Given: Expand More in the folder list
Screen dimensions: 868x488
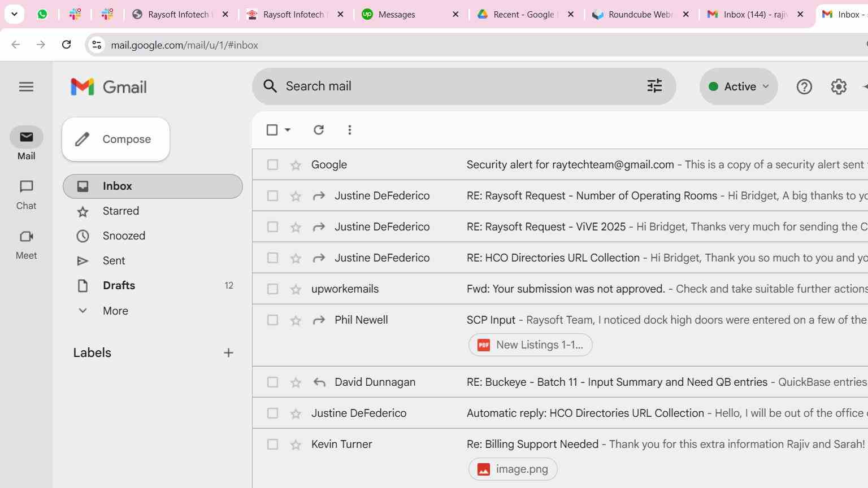Looking at the screenshot, I should pos(115,311).
